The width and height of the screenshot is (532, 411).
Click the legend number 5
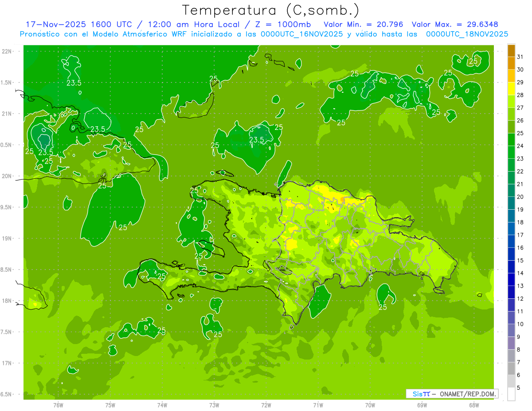pyautogui.click(x=518, y=388)
